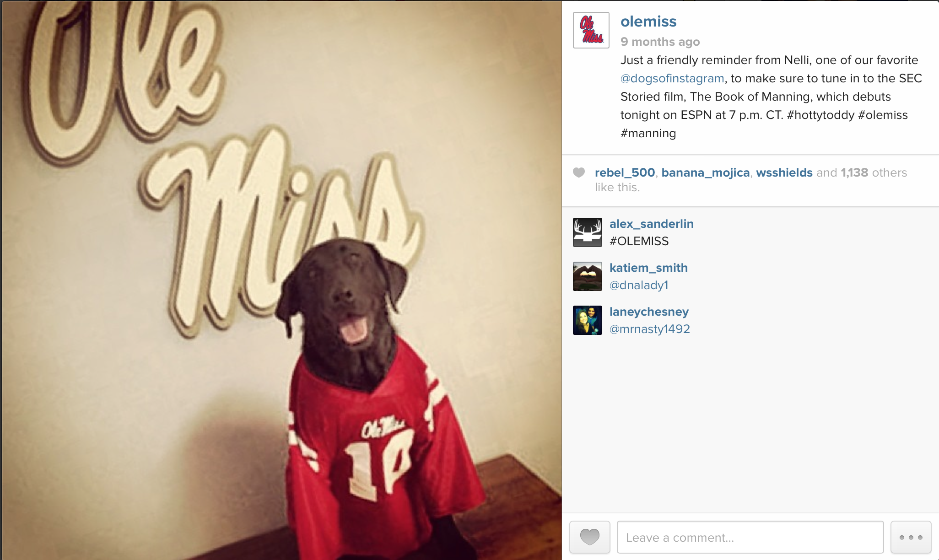Viewport: 939px width, 560px height.
Task: Open the @dogsofinstagram mention link
Action: point(672,79)
